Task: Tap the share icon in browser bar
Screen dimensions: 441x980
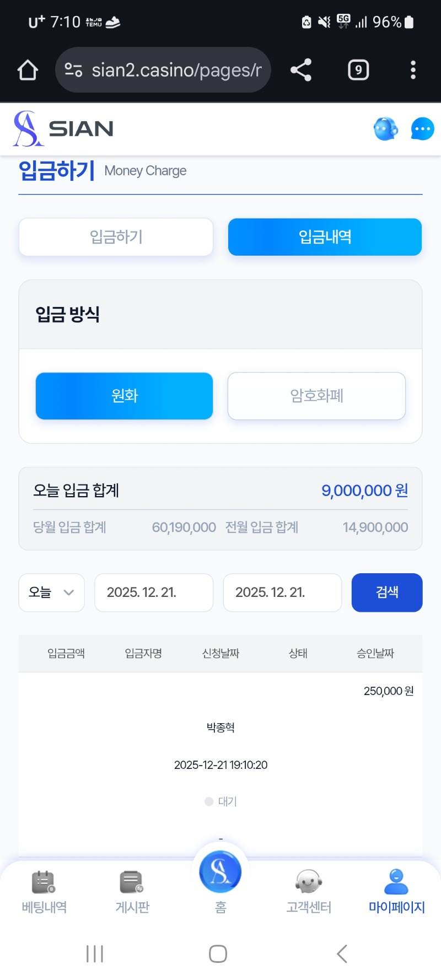Action: (x=301, y=70)
